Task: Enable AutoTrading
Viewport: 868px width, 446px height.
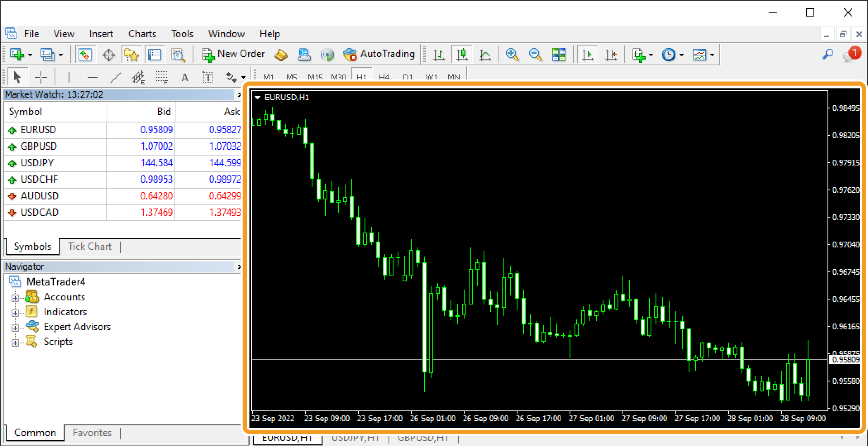Action: coord(378,54)
